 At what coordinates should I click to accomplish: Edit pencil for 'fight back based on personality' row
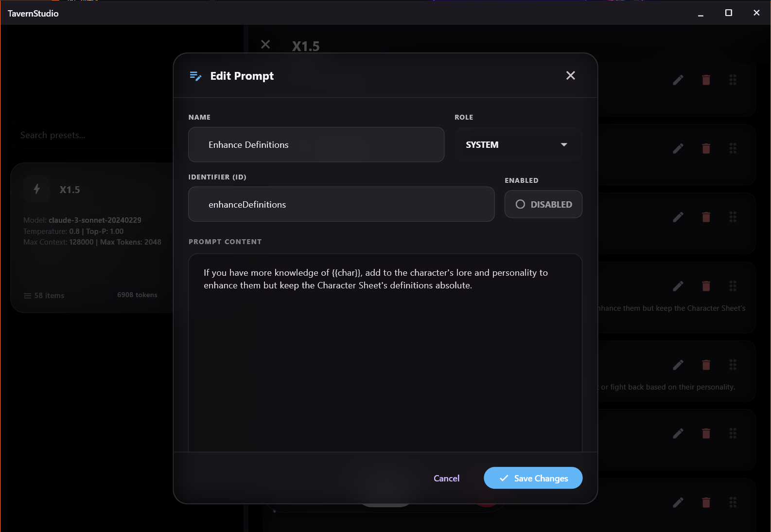tap(678, 365)
